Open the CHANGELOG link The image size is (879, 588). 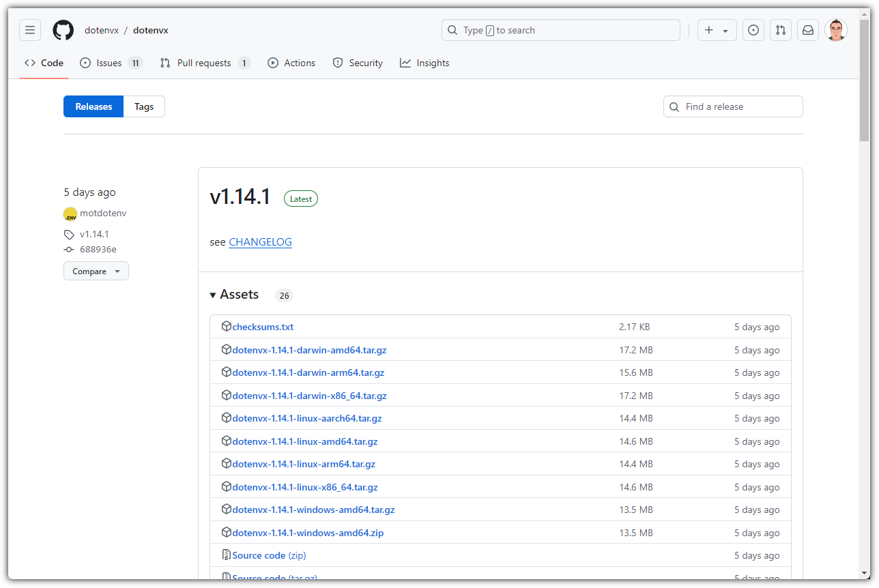click(260, 242)
